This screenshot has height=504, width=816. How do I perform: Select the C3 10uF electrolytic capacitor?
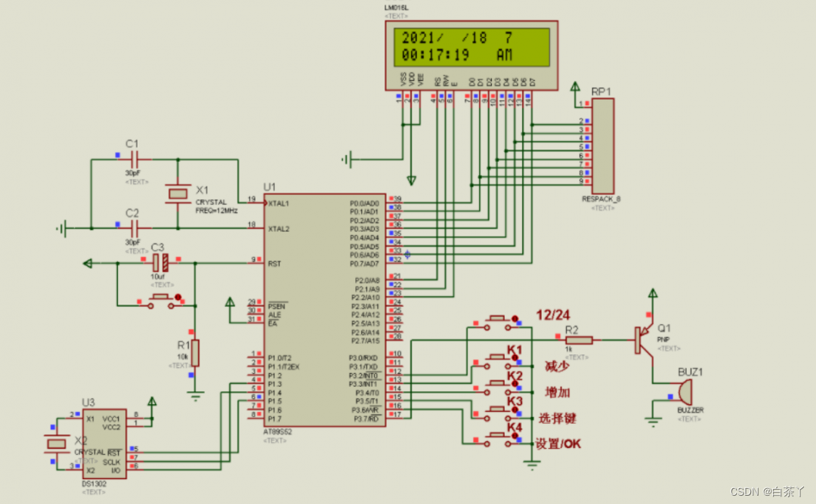(x=160, y=263)
